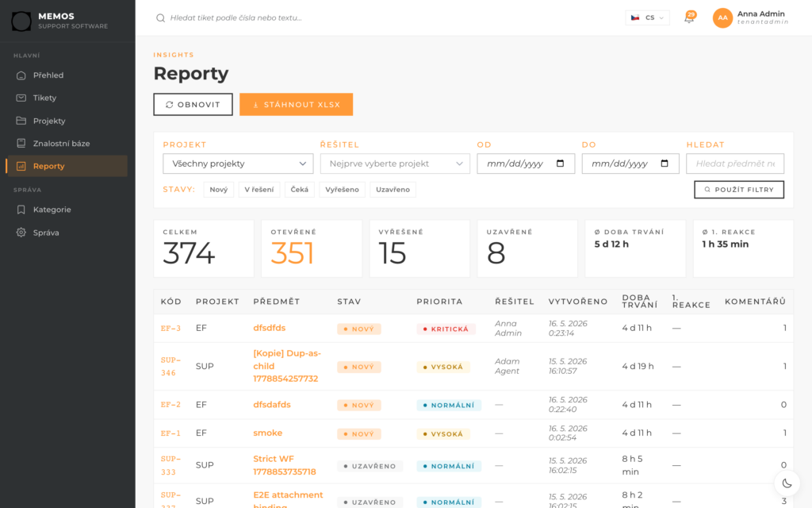Open Projekty in sidebar

(67, 121)
